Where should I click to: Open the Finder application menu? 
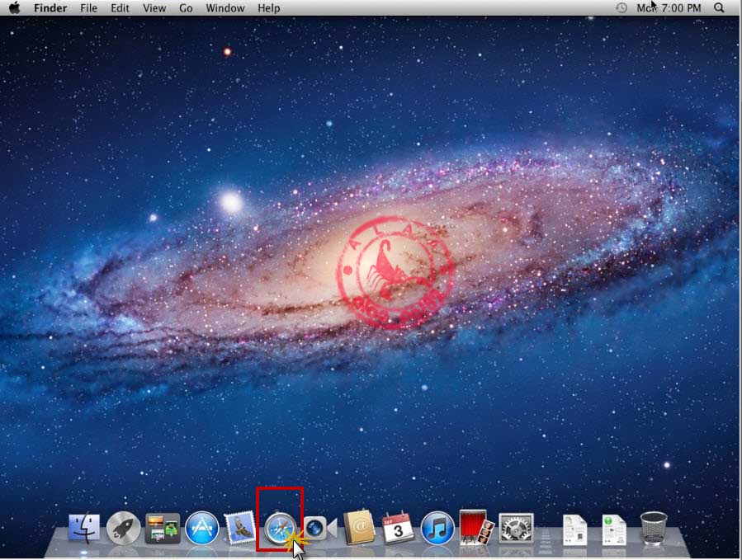50,8
